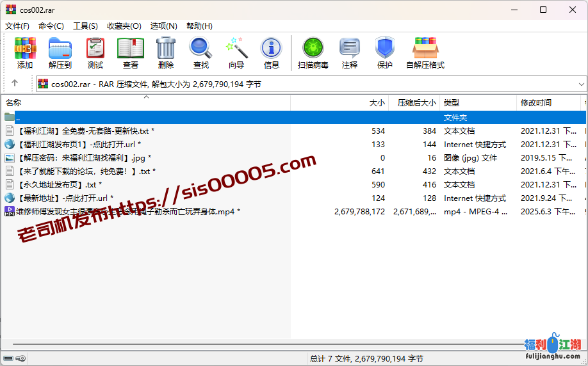Click the date 2019.5.15
588x366 pixels.
(x=546, y=157)
